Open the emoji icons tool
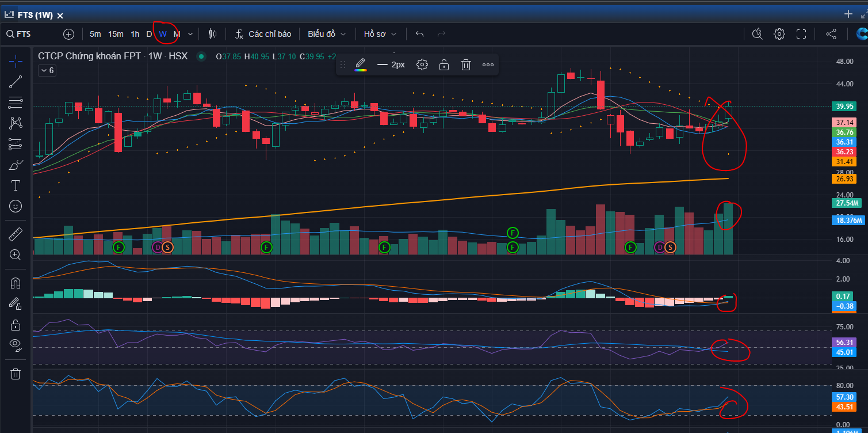Image resolution: width=868 pixels, height=433 pixels. pos(16,206)
